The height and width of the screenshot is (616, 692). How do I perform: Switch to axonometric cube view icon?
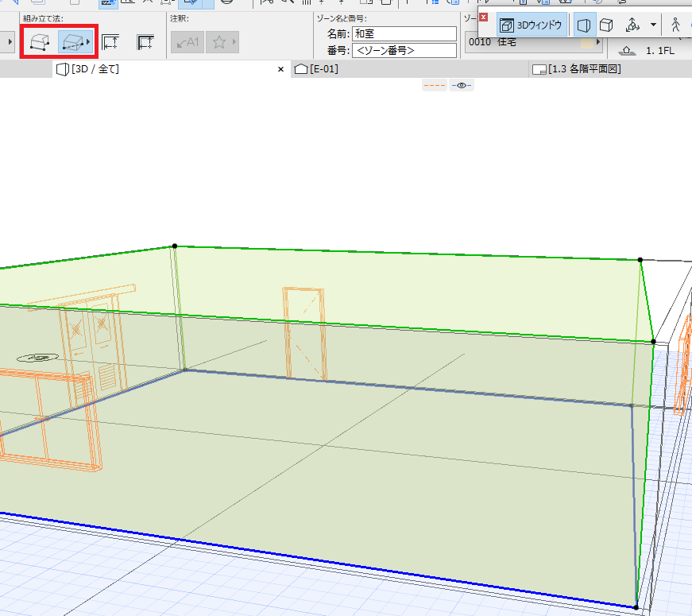coord(606,25)
